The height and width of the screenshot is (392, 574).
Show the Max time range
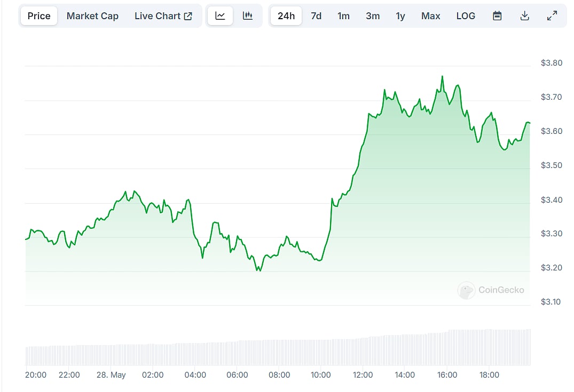pos(430,16)
